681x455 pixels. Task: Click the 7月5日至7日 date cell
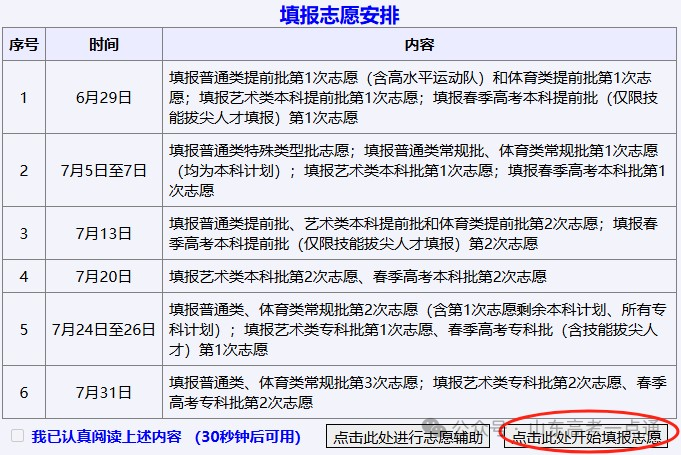tap(103, 170)
